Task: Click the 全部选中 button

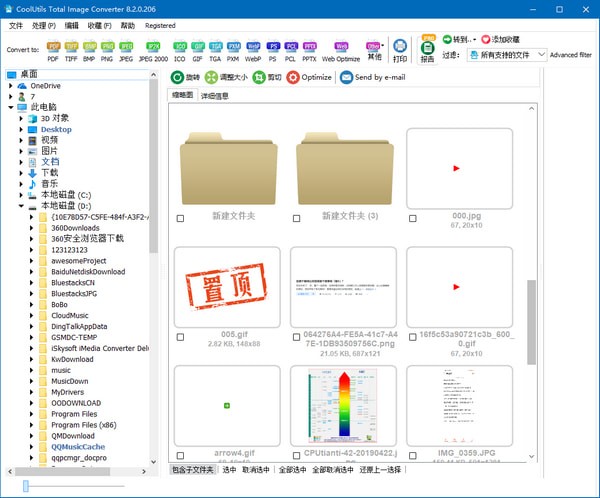Action: [292, 469]
